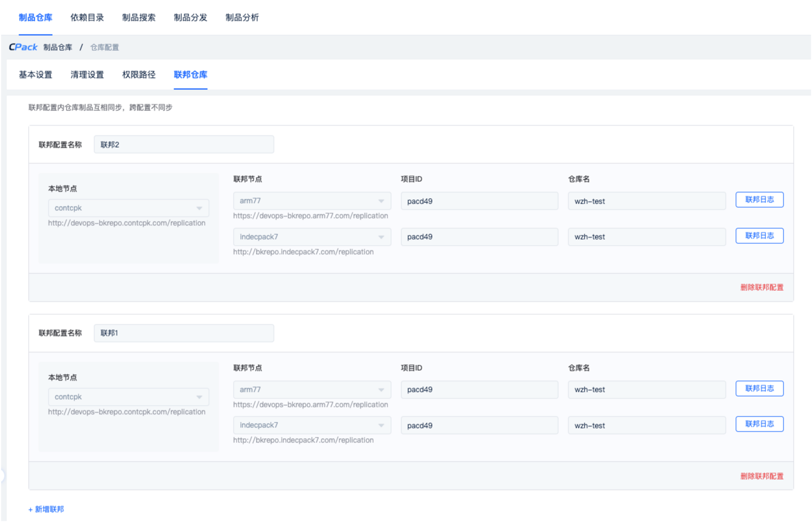Switch to 基本设置 tab
The height and width of the screenshot is (522, 812).
tap(36, 74)
